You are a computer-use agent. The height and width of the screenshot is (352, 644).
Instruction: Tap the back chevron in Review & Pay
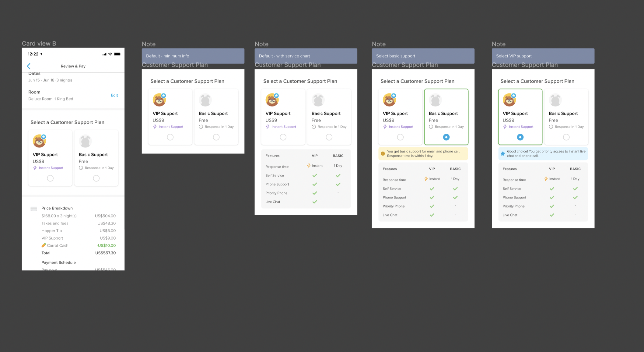(29, 66)
